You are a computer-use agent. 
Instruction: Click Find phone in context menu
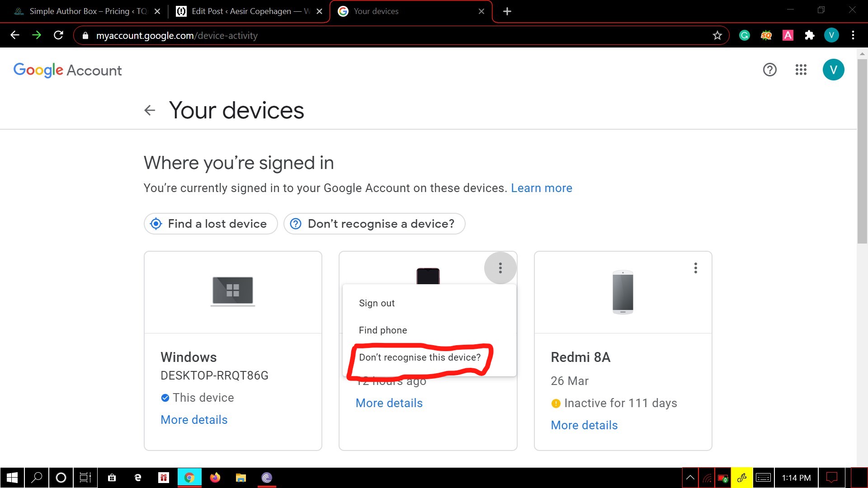[x=382, y=330]
